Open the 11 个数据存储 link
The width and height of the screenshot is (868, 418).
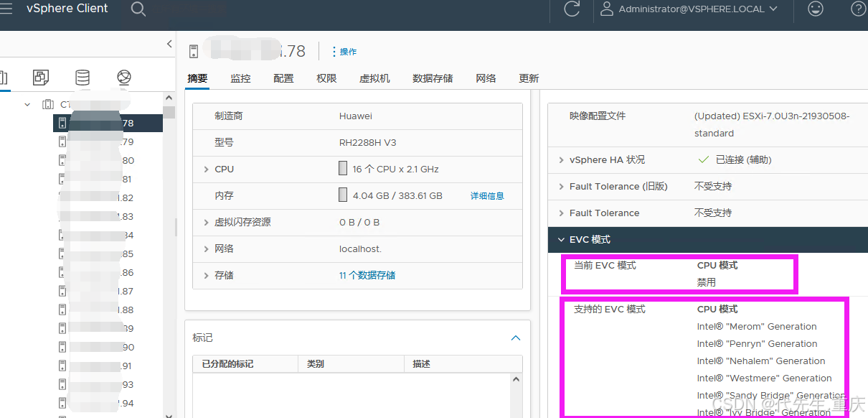367,276
